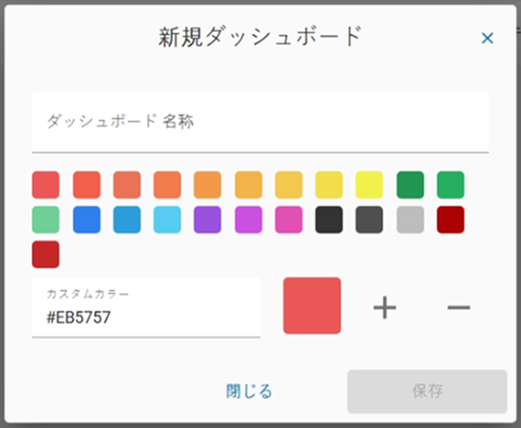Screen dimensions: 521x428
Task: Pick the bright yellow color swatch
Action: (x=369, y=185)
